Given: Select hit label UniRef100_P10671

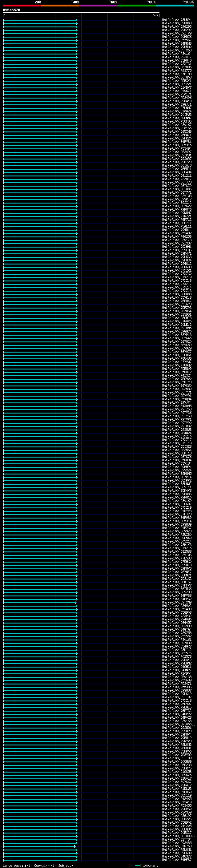Looking at the screenshot, I should pos(177,91).
